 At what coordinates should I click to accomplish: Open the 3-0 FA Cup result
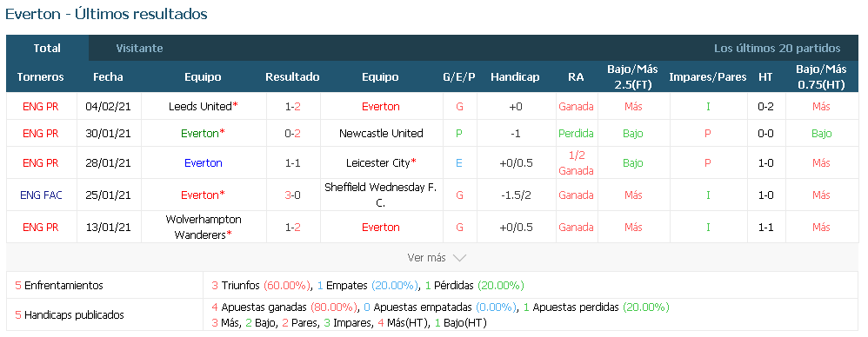coord(293,195)
